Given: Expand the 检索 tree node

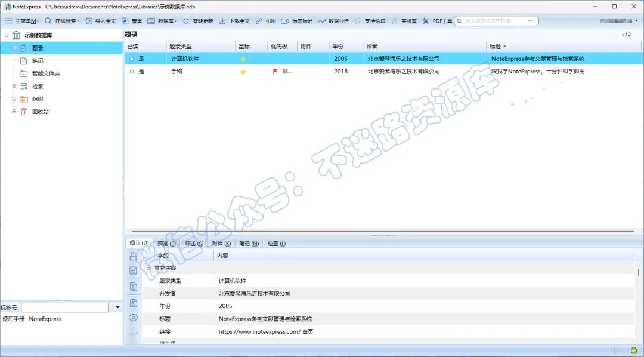Looking at the screenshot, I should coord(14,87).
